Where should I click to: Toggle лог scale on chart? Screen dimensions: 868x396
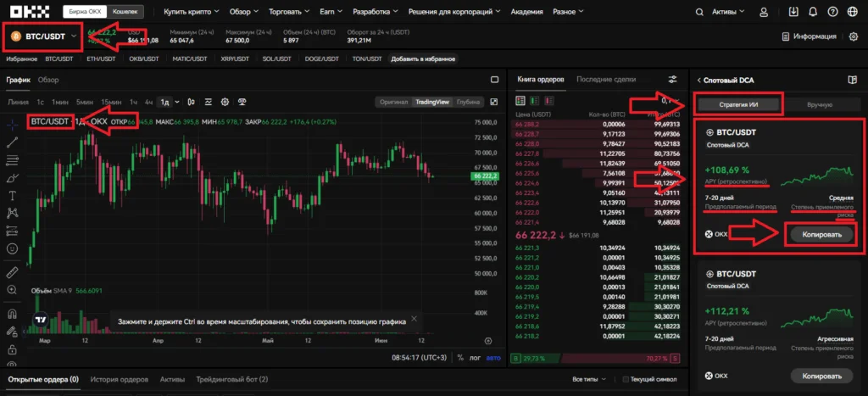click(475, 358)
